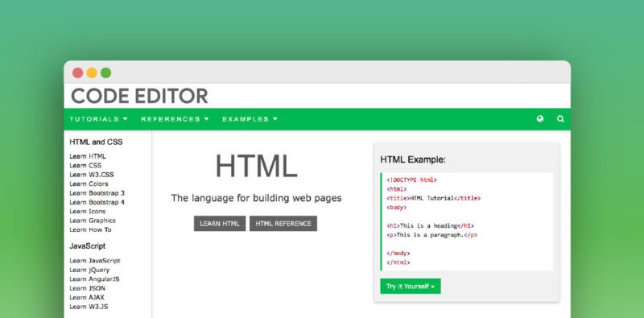
Task: Open the Learn HTML sidebar link
Action: coord(88,156)
